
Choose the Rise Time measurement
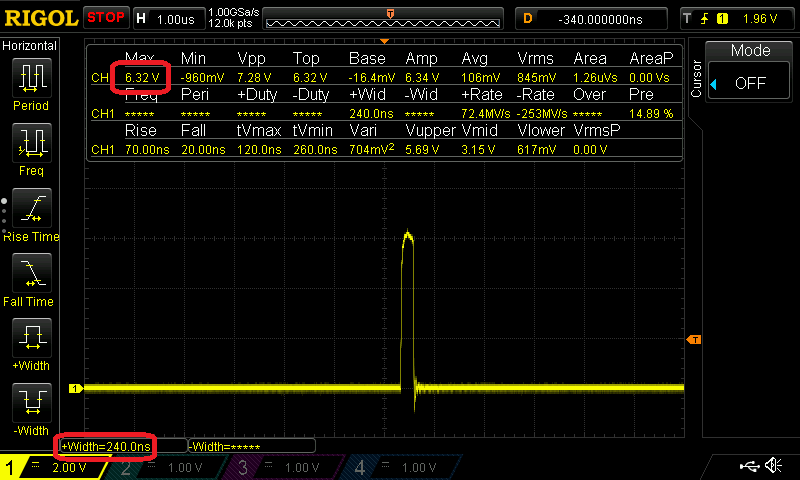pyautogui.click(x=31, y=210)
